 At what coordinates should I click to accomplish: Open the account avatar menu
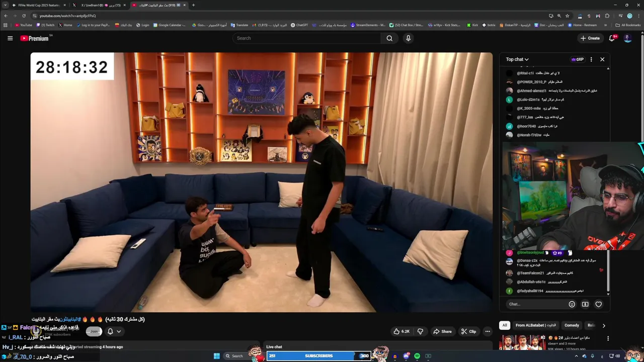click(x=627, y=38)
